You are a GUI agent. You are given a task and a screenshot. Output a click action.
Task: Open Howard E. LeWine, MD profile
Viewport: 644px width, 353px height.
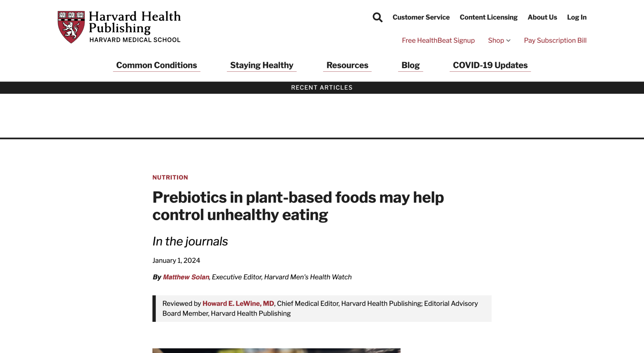click(238, 303)
